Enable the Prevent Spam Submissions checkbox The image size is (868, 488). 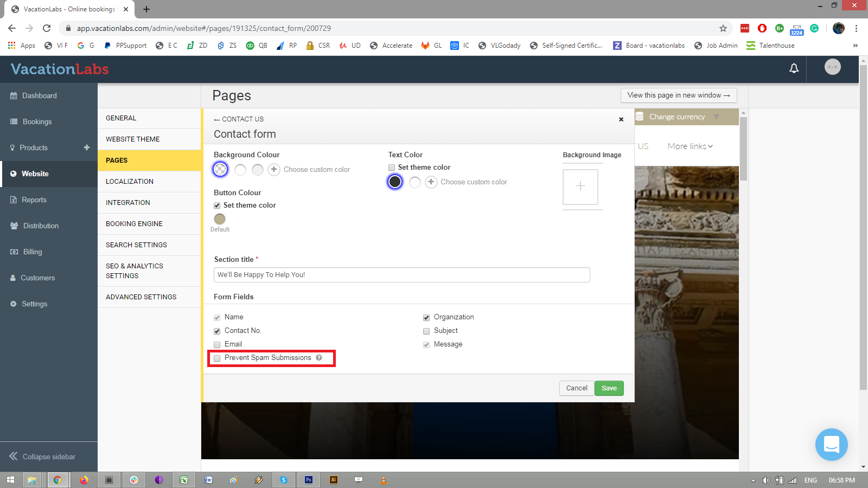pyautogui.click(x=217, y=358)
